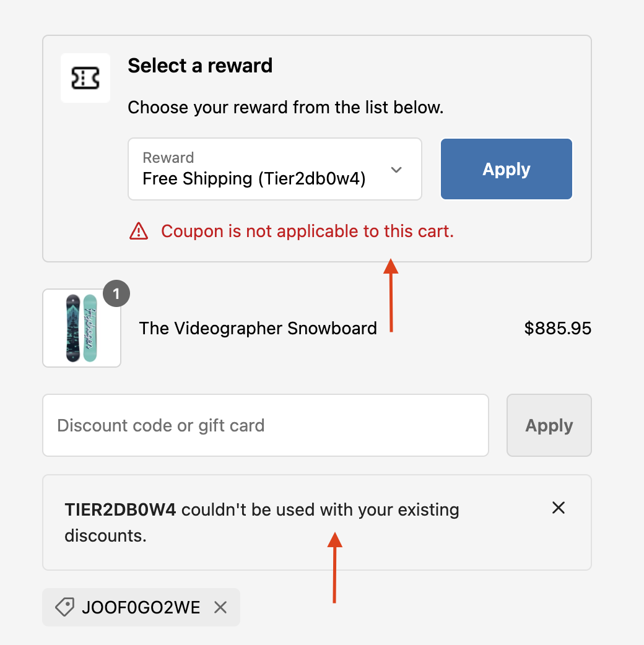Screen dimensions: 644x645
Task: Click the snowboard product thumbnail
Action: point(81,328)
